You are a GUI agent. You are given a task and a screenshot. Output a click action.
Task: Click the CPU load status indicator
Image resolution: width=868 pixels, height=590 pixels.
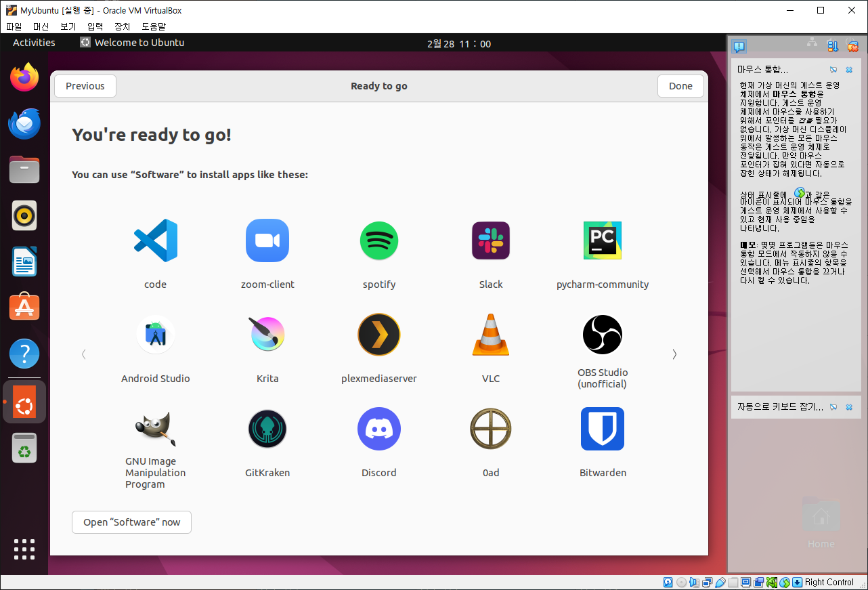pyautogui.click(x=772, y=582)
